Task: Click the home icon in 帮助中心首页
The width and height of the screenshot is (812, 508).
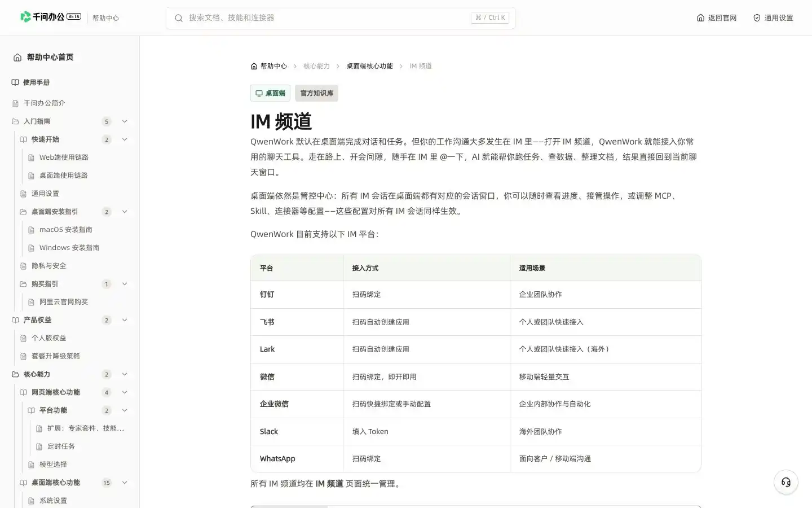Action: pyautogui.click(x=17, y=58)
